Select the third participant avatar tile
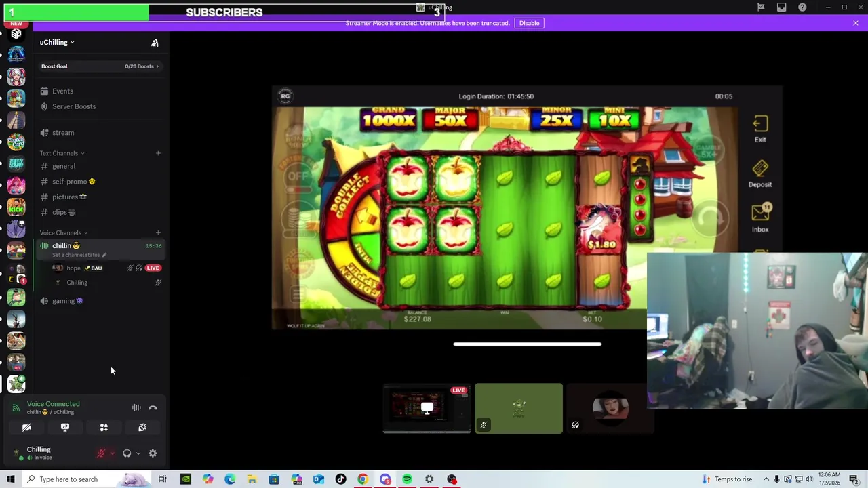The image size is (868, 488). (610, 408)
